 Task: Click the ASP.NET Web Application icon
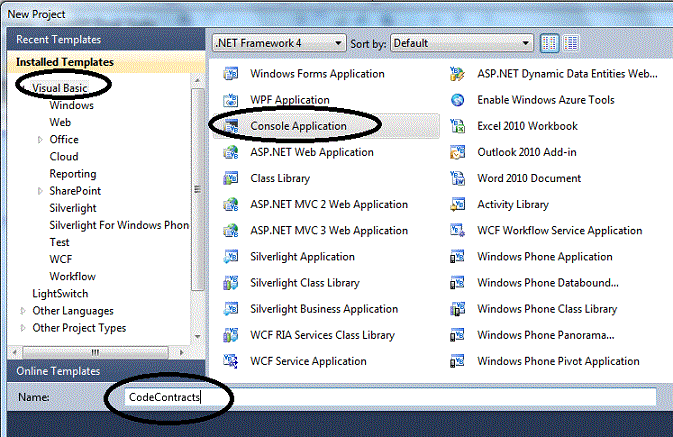231,152
